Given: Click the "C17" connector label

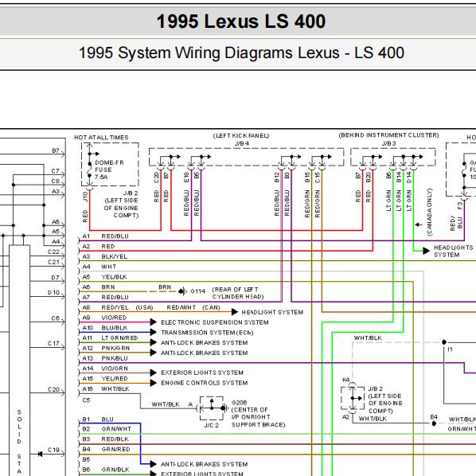Looking at the screenshot, I should click(54, 343).
